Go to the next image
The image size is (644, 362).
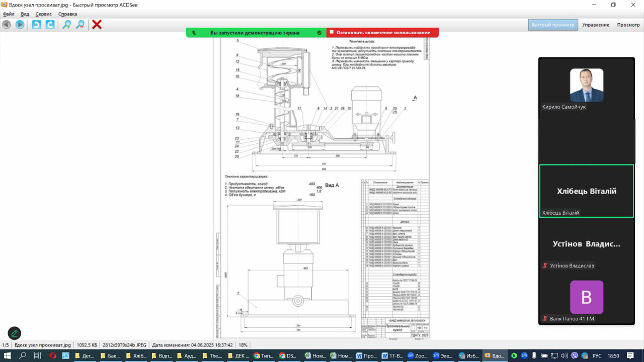(20, 25)
